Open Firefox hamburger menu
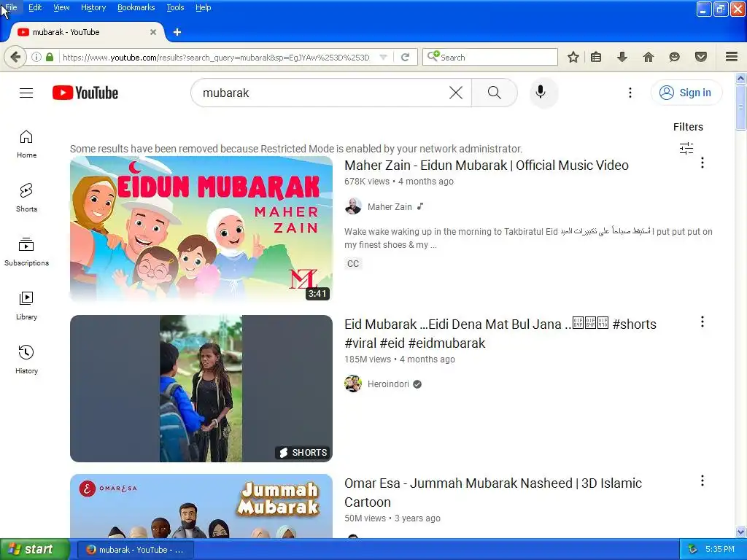The height and width of the screenshot is (560, 747). tap(732, 57)
